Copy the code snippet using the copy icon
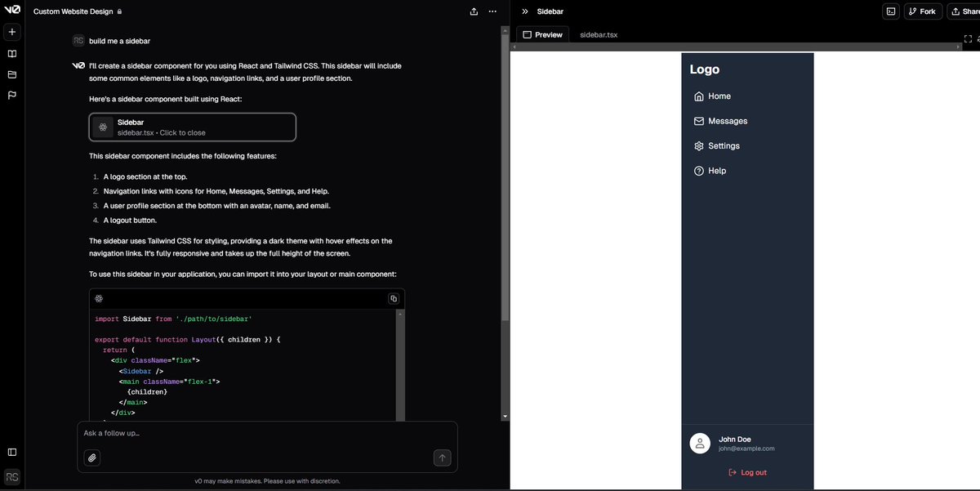The image size is (980, 491). pyautogui.click(x=393, y=297)
